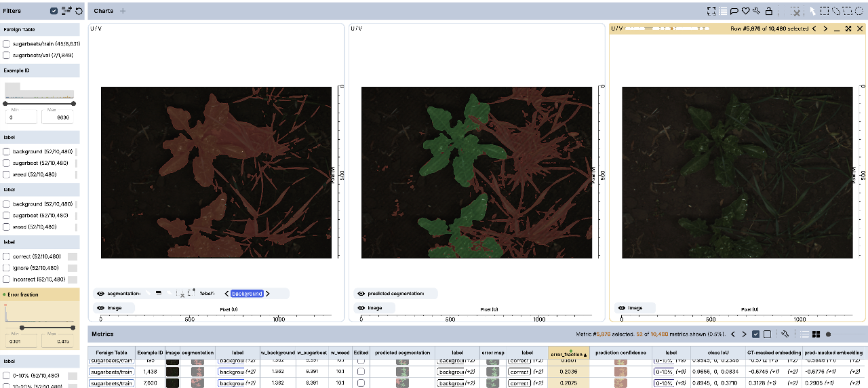Screen dimensions: 868x388
Task: Select the rectangle selection tool
Action: click(x=824, y=11)
